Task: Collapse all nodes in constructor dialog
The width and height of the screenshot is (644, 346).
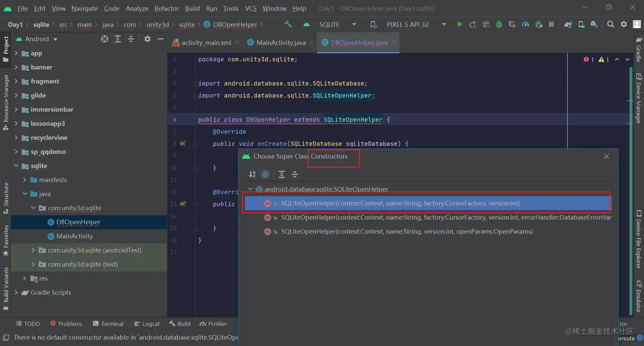Action: click(295, 174)
